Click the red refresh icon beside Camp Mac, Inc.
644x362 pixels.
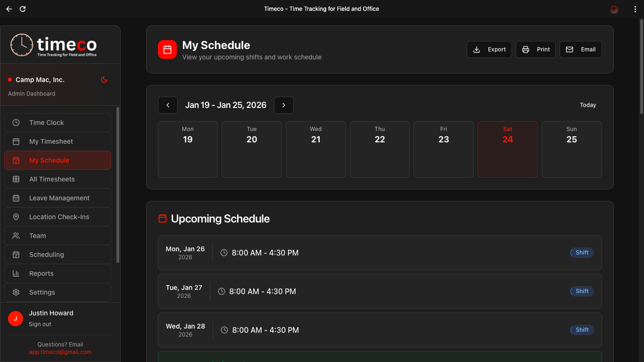coord(104,80)
